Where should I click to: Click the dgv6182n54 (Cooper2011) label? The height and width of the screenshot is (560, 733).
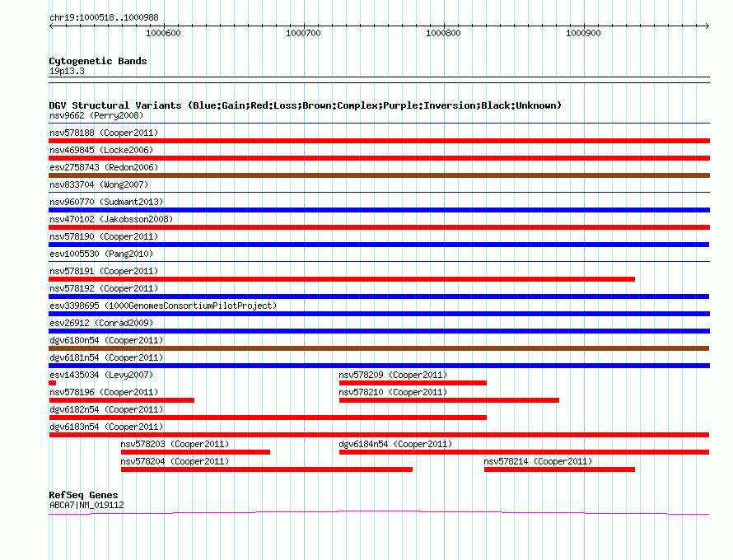pyautogui.click(x=106, y=409)
